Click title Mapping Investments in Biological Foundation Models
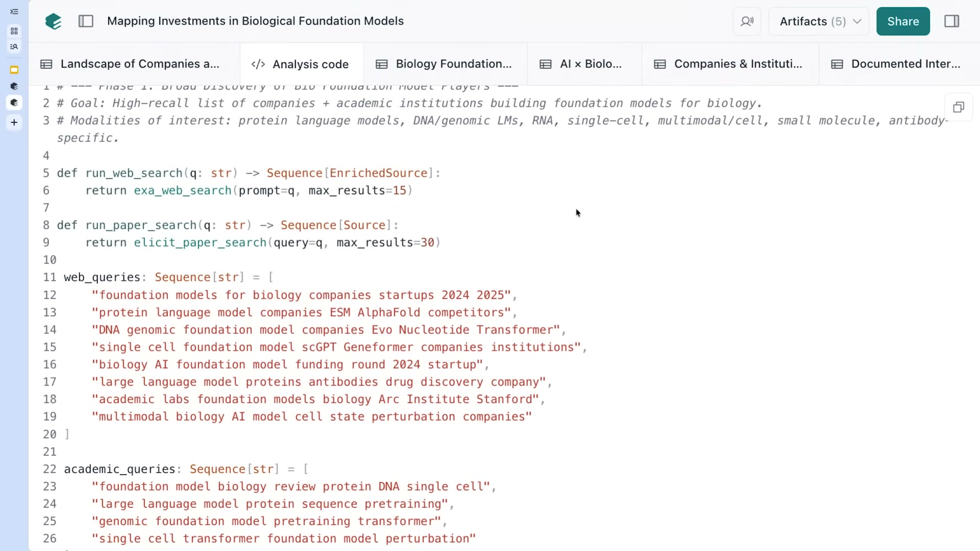Screen dimensions: 980x551 click(x=255, y=21)
